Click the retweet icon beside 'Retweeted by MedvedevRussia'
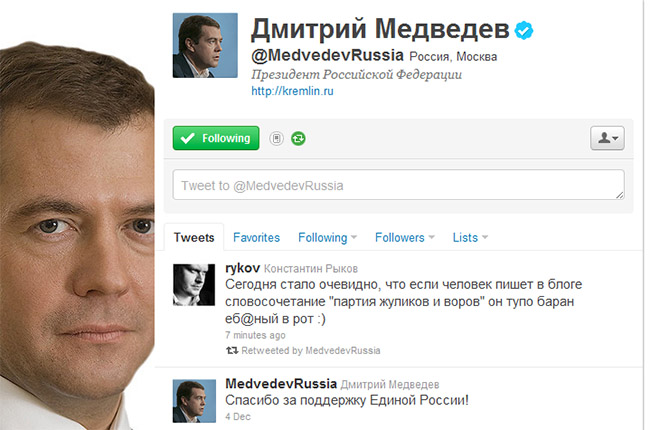Screen dimensions: 650x430 [x=232, y=351]
